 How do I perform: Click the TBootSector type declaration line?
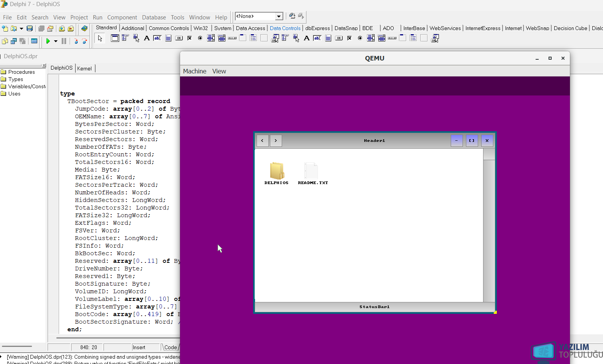click(x=119, y=101)
